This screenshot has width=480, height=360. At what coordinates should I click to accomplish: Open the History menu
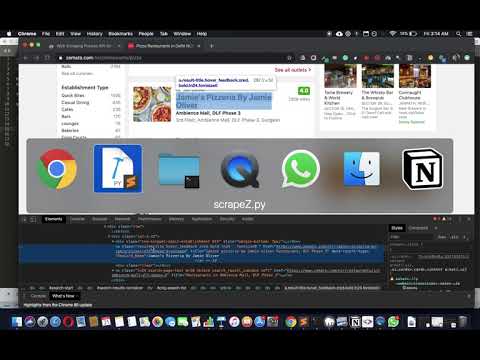pos(95,34)
